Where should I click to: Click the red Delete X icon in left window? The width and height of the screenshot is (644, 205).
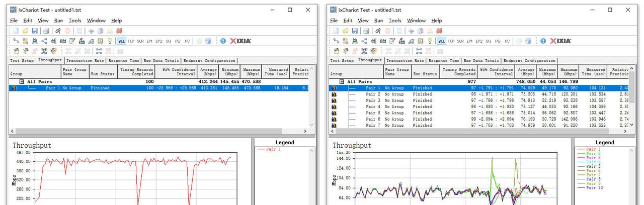pyautogui.click(x=120, y=31)
